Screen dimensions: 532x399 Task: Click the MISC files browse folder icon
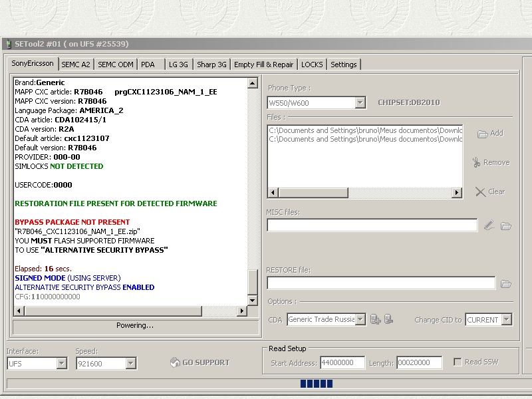coord(506,225)
